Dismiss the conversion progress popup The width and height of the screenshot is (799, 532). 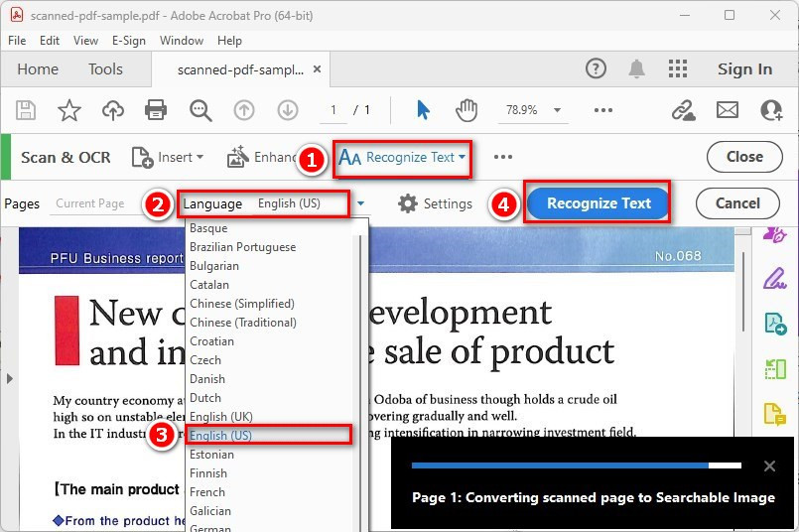769,466
